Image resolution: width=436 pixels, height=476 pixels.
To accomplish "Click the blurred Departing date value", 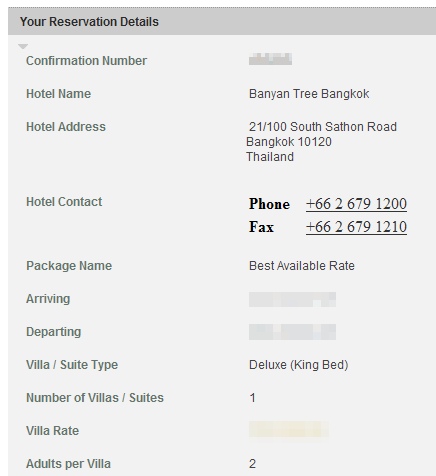I will pyautogui.click(x=292, y=332).
